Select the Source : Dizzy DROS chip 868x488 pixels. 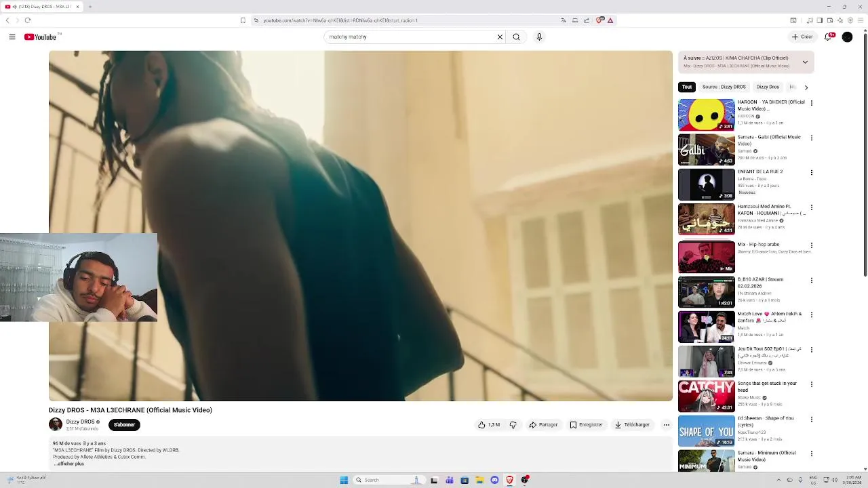point(724,87)
